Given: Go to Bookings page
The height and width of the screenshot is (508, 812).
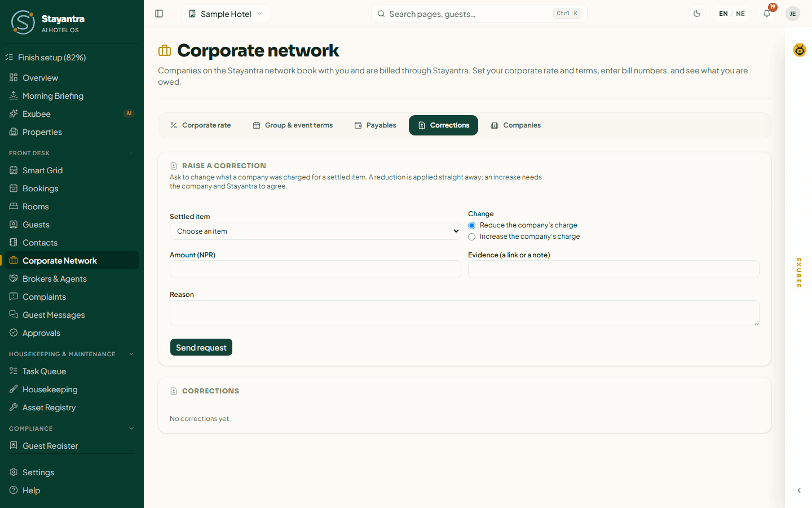Looking at the screenshot, I should [72, 189].
